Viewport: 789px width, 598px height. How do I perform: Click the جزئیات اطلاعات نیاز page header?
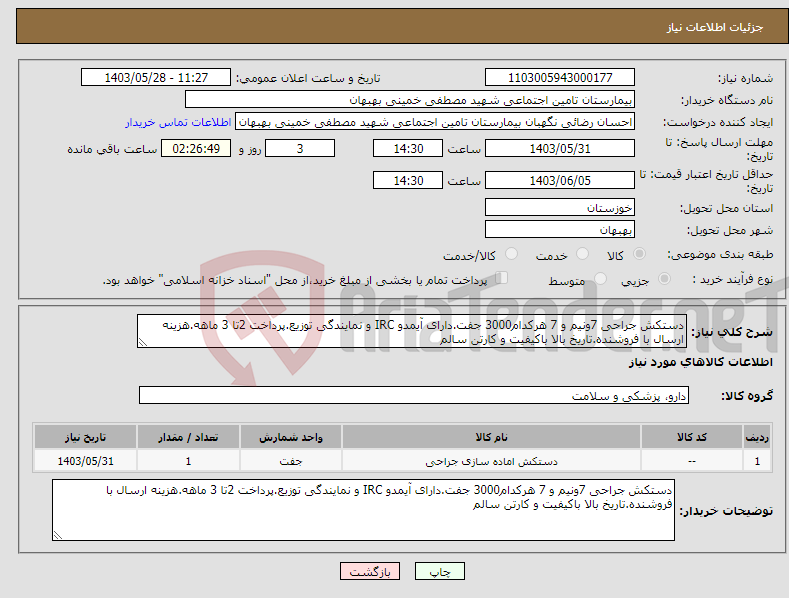click(715, 27)
